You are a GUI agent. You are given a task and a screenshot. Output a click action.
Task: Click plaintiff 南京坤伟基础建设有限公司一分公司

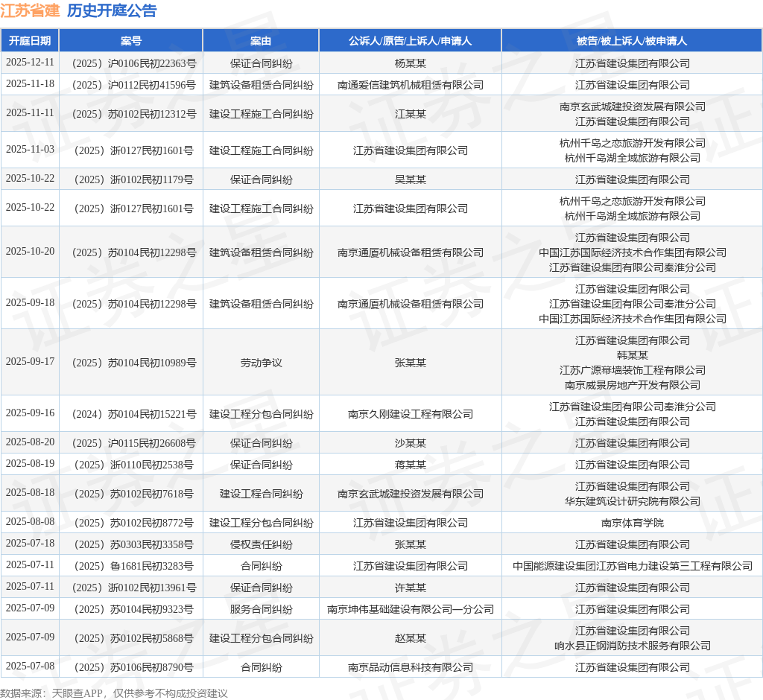pos(411,609)
